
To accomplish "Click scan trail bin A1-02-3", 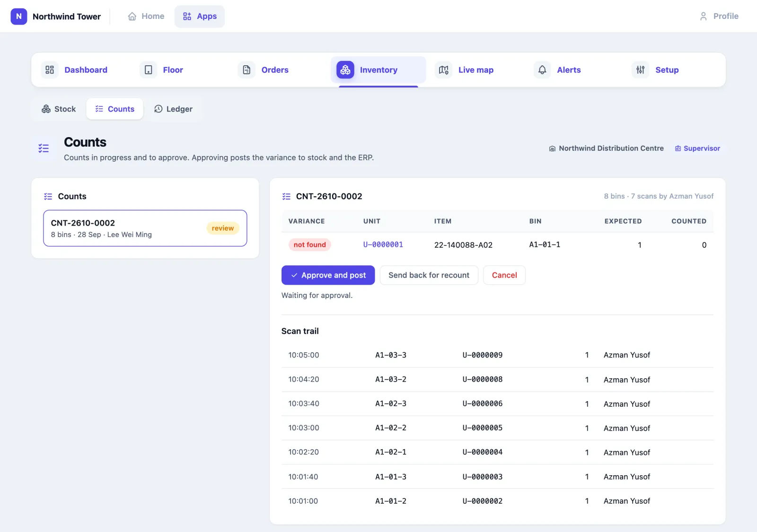I will (x=391, y=403).
